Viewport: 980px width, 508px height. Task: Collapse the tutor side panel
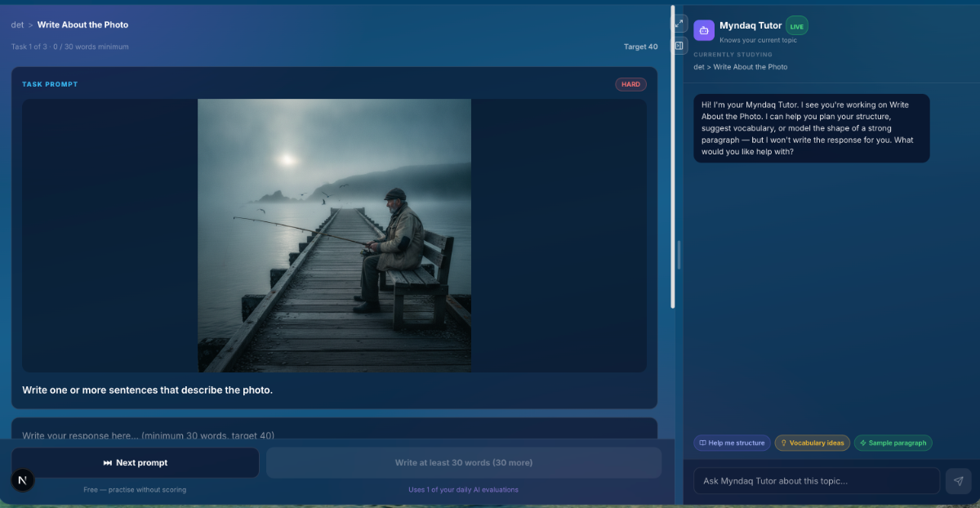tap(679, 47)
